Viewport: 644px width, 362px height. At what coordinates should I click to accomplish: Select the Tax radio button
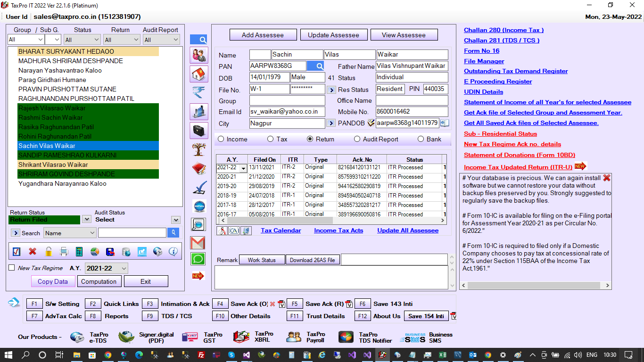tap(270, 139)
